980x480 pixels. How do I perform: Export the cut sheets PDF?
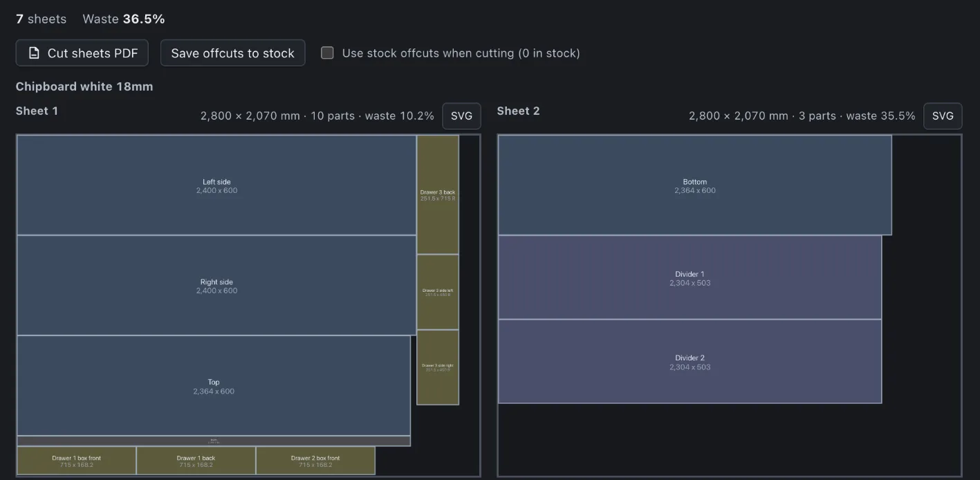(x=82, y=53)
